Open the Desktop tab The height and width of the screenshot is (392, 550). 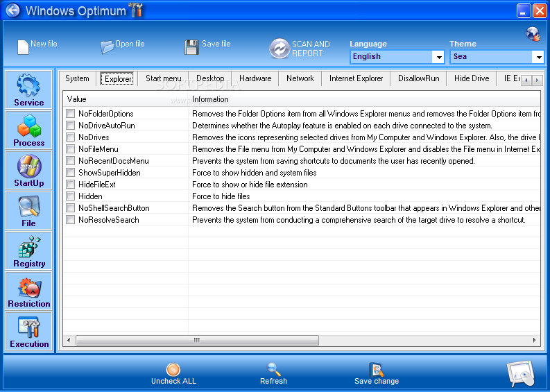point(210,78)
